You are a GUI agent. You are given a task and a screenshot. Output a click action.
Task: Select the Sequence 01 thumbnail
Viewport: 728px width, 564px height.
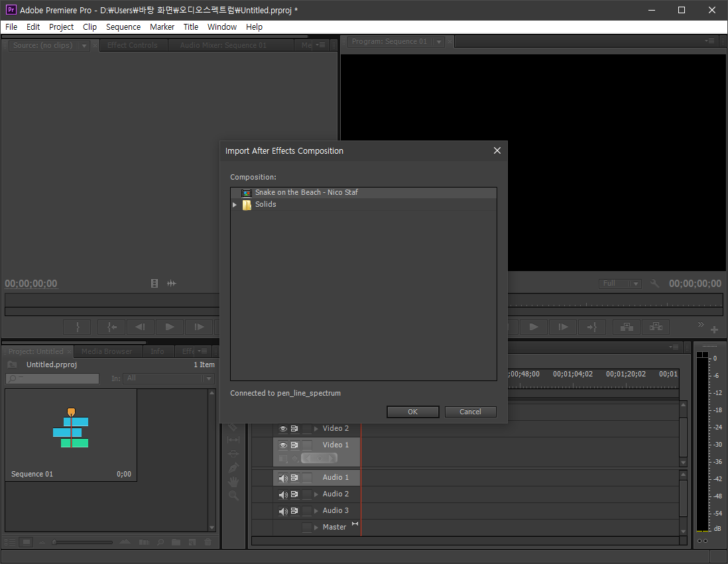click(x=71, y=435)
